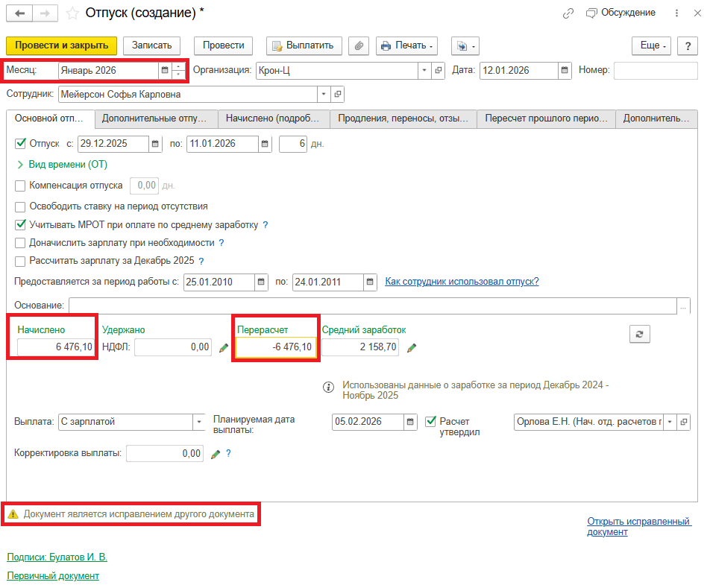Uncheck the Отпуск checkbox

20,144
